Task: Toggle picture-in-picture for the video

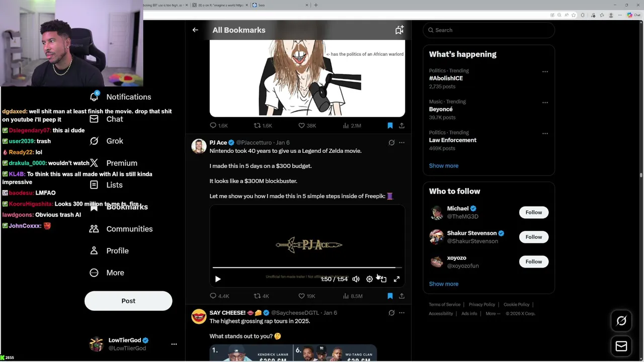Action: click(383, 279)
